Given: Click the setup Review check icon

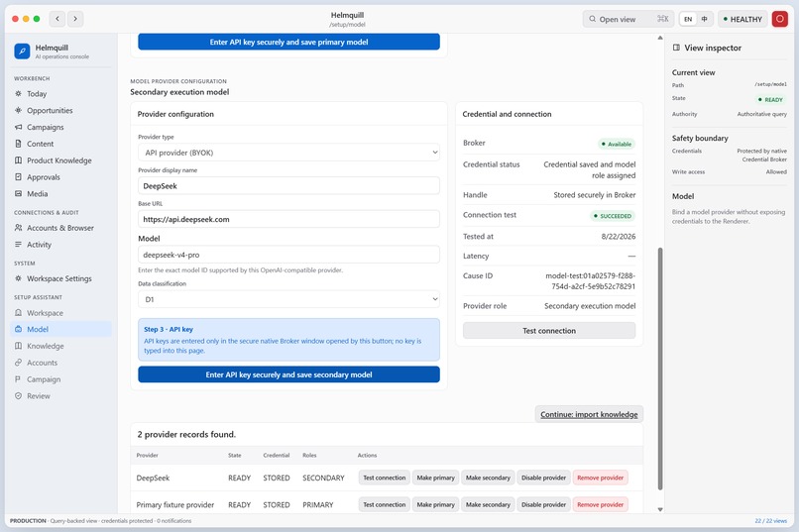Looking at the screenshot, I should point(19,396).
